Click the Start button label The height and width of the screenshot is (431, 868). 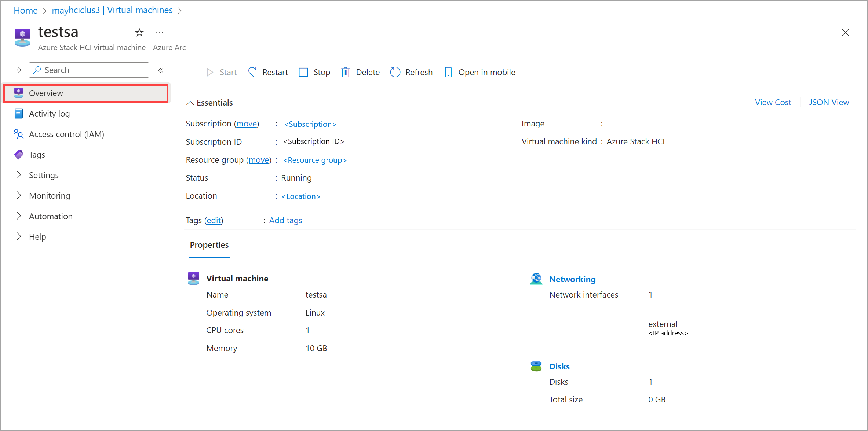coord(228,72)
